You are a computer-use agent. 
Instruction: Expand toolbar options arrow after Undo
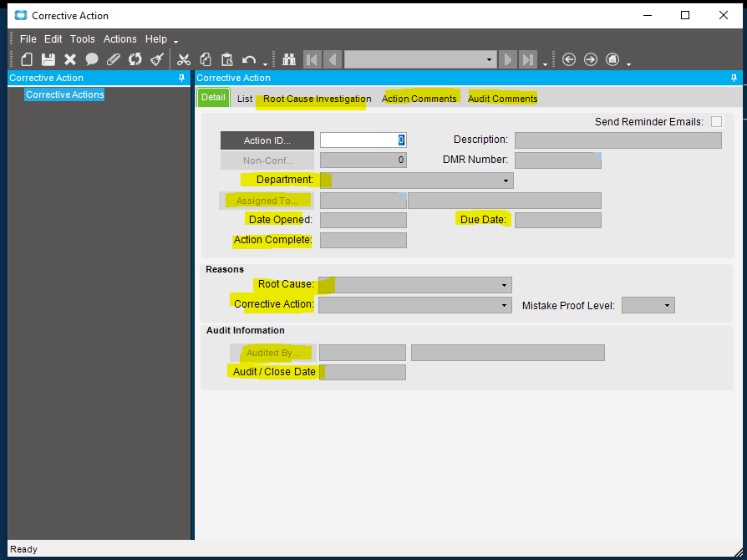(x=266, y=64)
